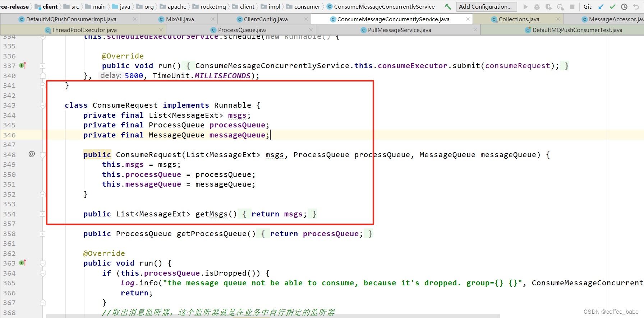Collapse the run() method at line 363
The height and width of the screenshot is (318, 644).
(42, 263)
